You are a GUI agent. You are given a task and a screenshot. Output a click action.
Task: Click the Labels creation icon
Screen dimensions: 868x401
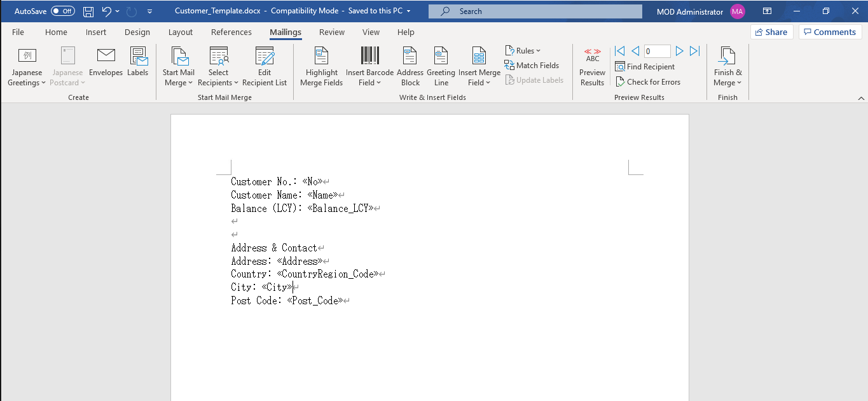pyautogui.click(x=138, y=64)
